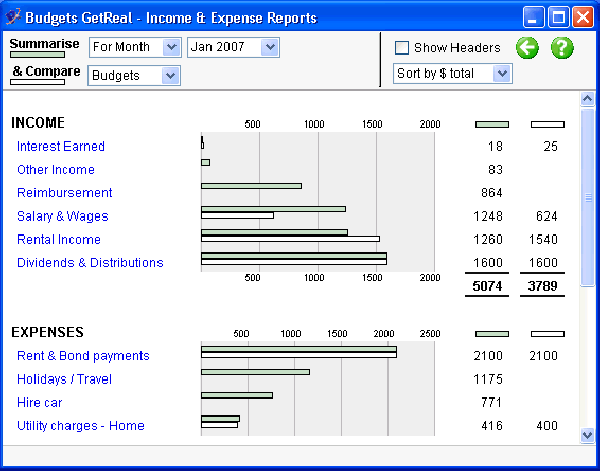Open help with green question mark icon
The height and width of the screenshot is (471, 600).
click(x=562, y=47)
